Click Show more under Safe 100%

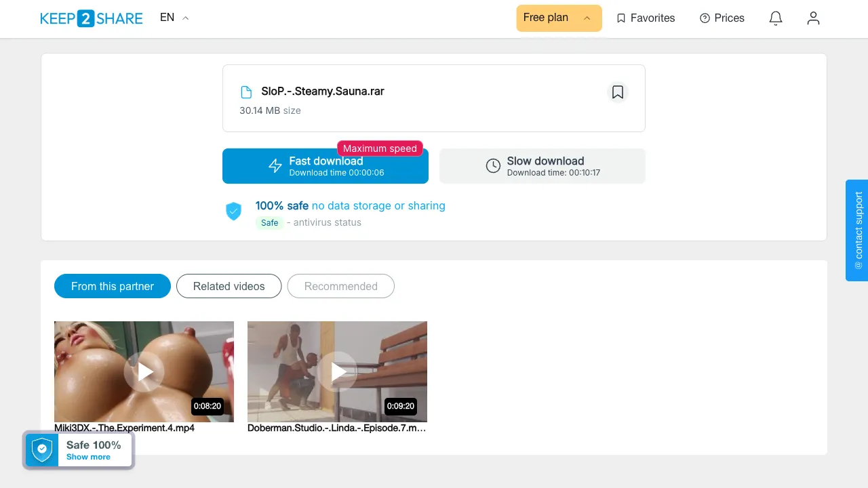(x=88, y=457)
